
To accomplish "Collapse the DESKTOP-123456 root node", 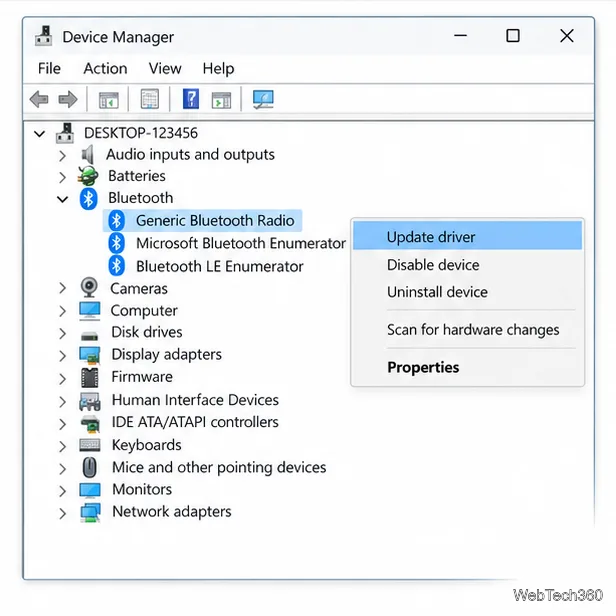I will (x=39, y=134).
